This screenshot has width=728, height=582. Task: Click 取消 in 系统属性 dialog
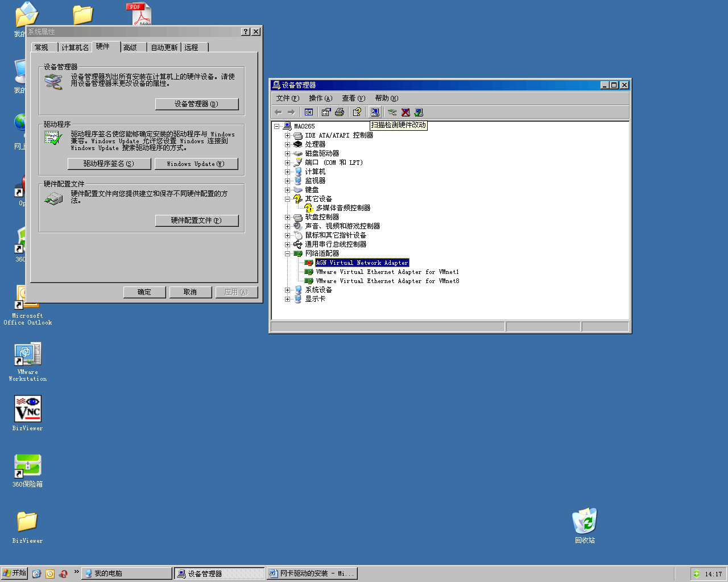(191, 292)
